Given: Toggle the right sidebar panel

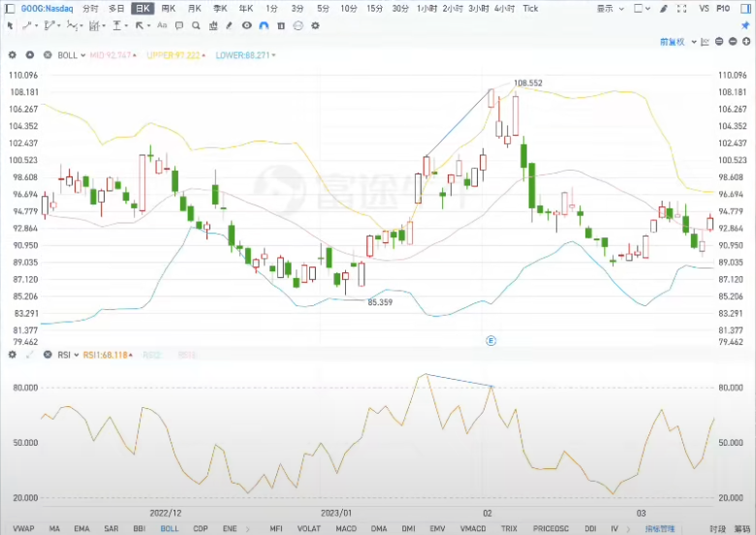Looking at the screenshot, I should pos(745,8).
